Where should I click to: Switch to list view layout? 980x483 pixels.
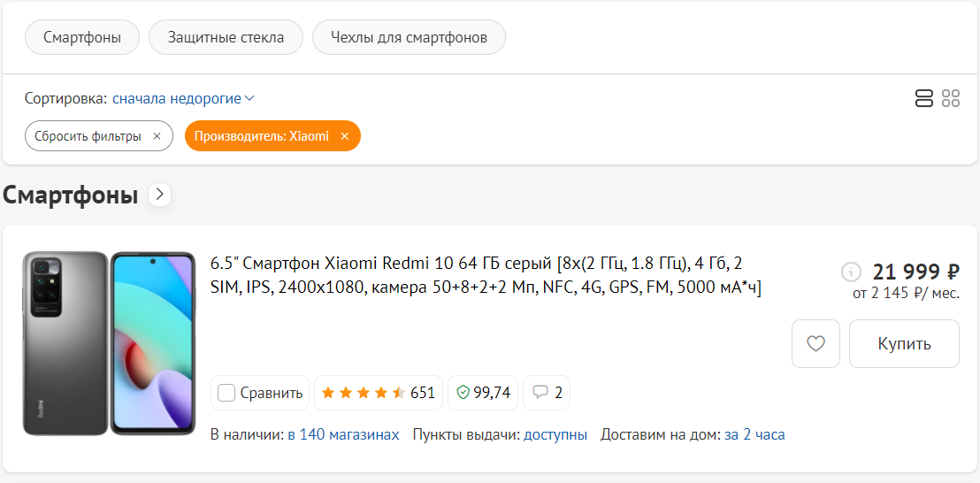924,98
